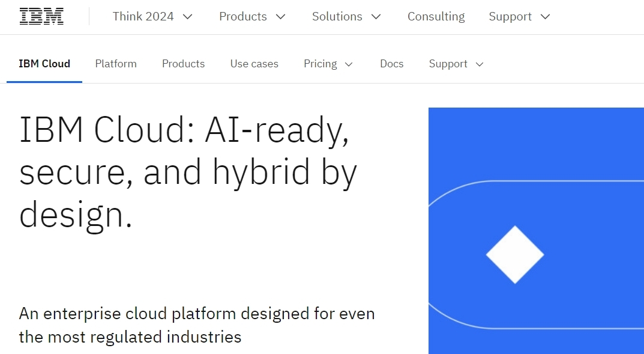Open the Think 2024 menu
Screen dimensions: 644x354
[152, 16]
